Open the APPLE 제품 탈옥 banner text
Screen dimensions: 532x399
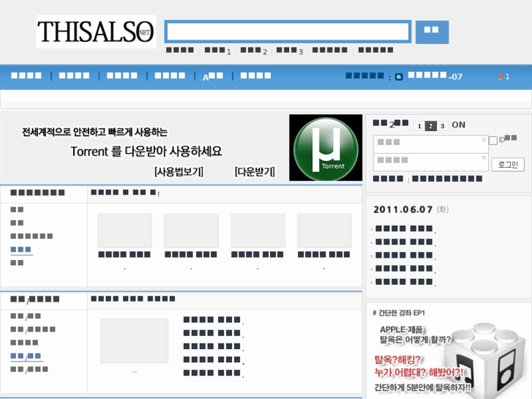point(415,335)
